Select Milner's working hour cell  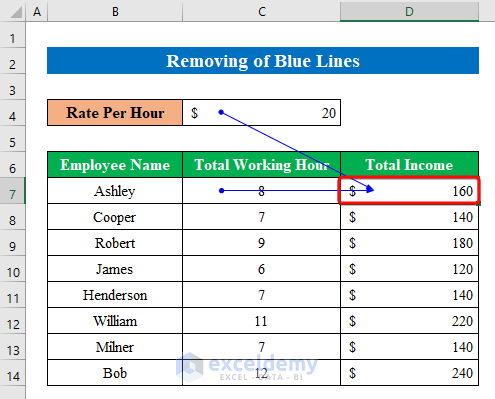[261, 347]
